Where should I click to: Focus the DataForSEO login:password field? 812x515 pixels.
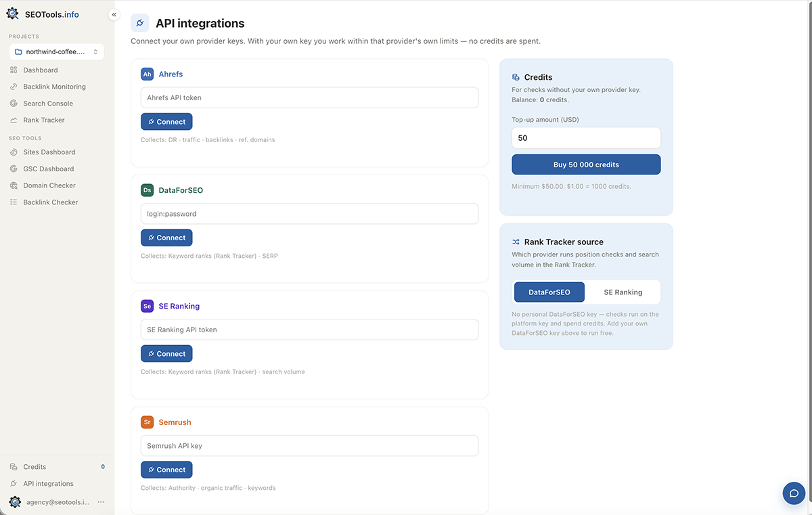point(309,214)
